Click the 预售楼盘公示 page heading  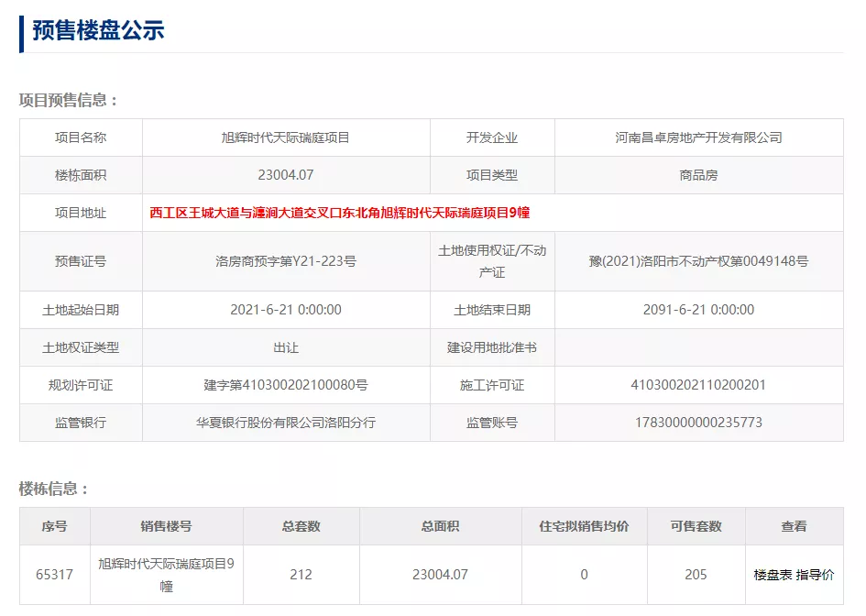[x=98, y=30]
